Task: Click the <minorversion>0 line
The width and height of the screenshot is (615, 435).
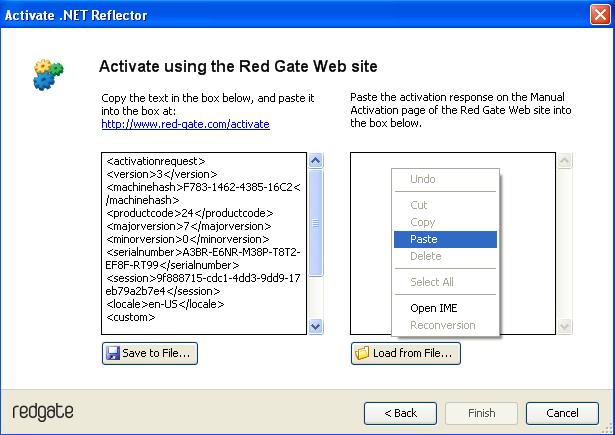Action: click(187, 239)
